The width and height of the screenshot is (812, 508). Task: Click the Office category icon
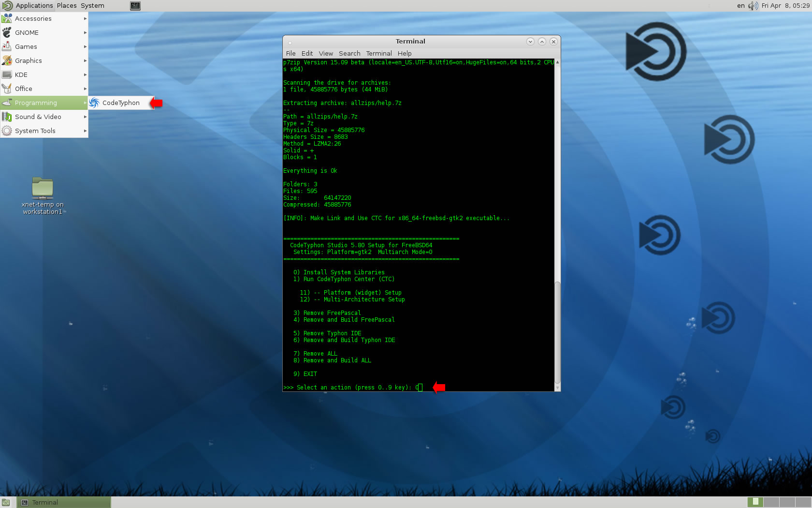pos(7,89)
